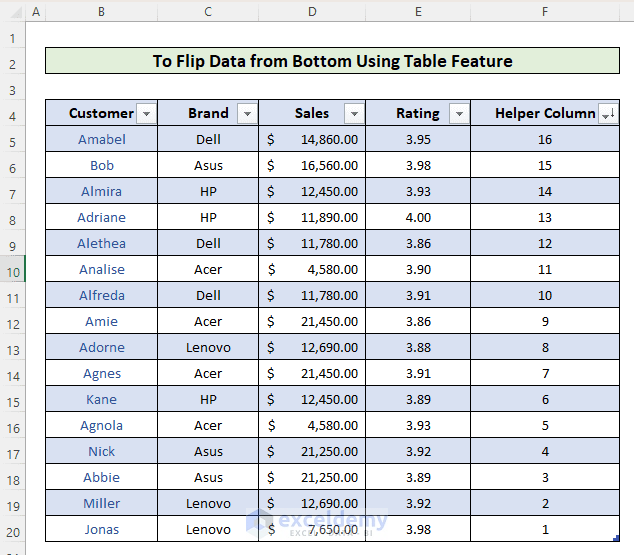Select the helper value 1
This screenshot has height=555, width=634.
point(545,529)
